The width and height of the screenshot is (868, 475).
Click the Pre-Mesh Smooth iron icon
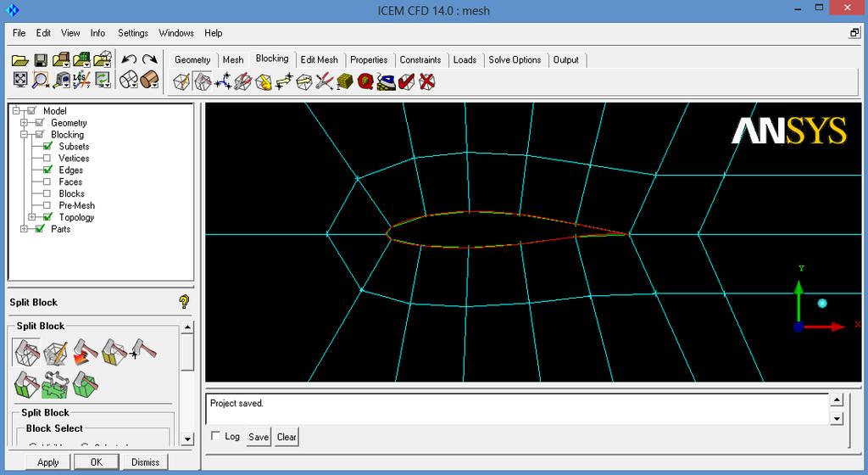(386, 82)
